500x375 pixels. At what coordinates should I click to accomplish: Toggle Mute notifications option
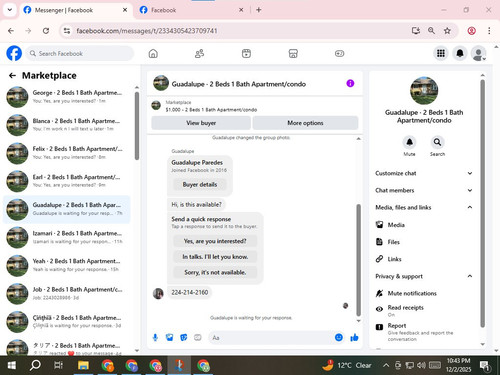(x=423, y=293)
